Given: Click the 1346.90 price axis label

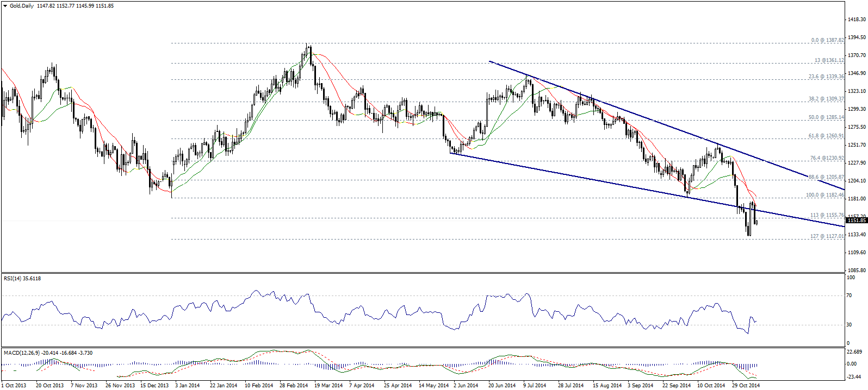Looking at the screenshot, I should (x=857, y=73).
